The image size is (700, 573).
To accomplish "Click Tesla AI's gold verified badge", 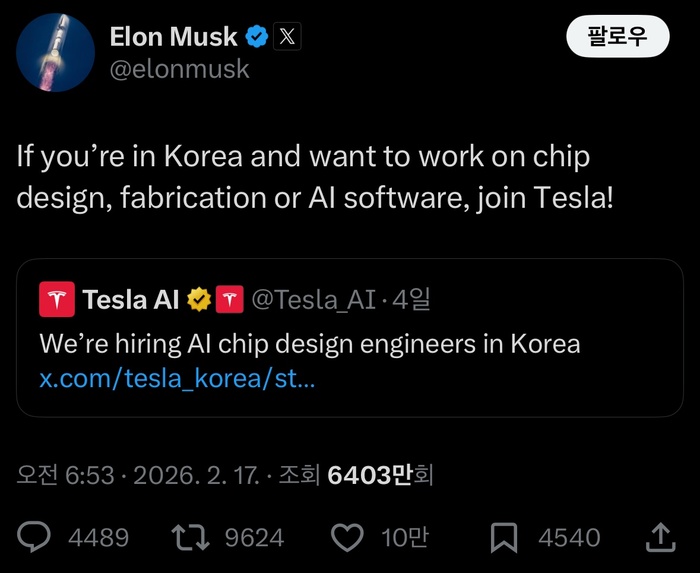I will click(x=200, y=299).
